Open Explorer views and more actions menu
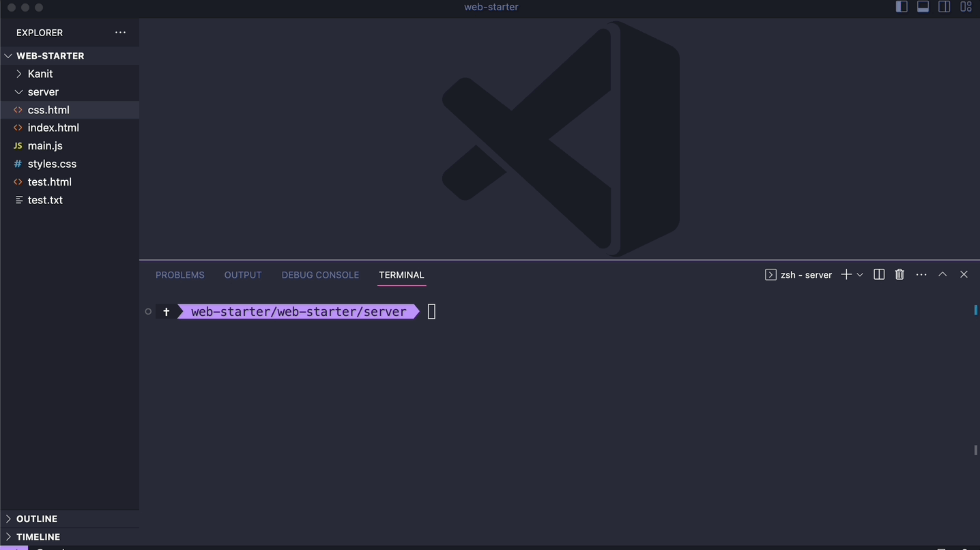Viewport: 980px width, 550px height. 120,32
